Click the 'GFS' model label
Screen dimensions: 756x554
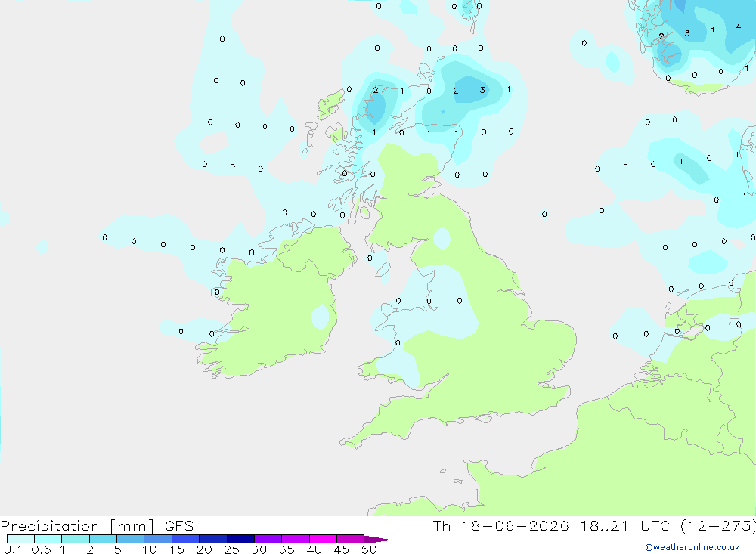pos(179,526)
